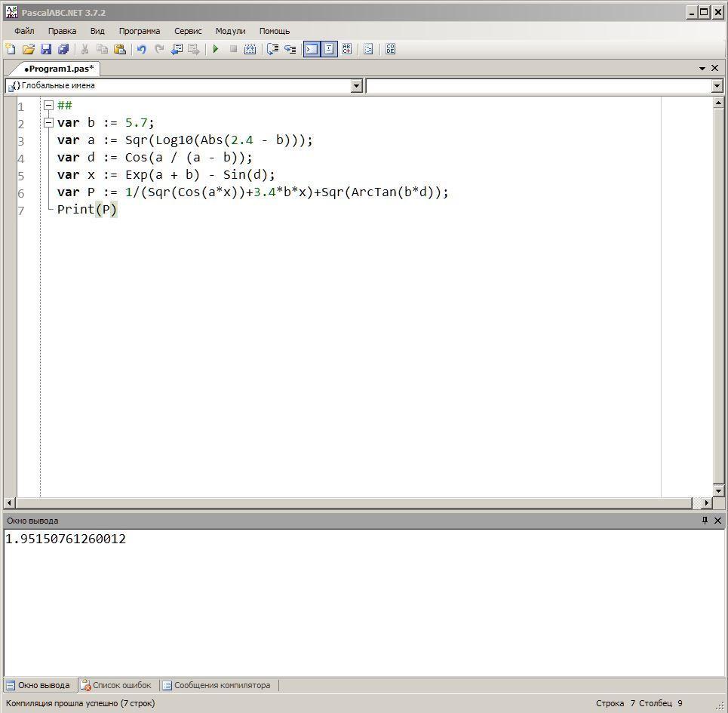The height and width of the screenshot is (713, 728).
Task: Click line number 6 in the gutter
Action: point(21,194)
